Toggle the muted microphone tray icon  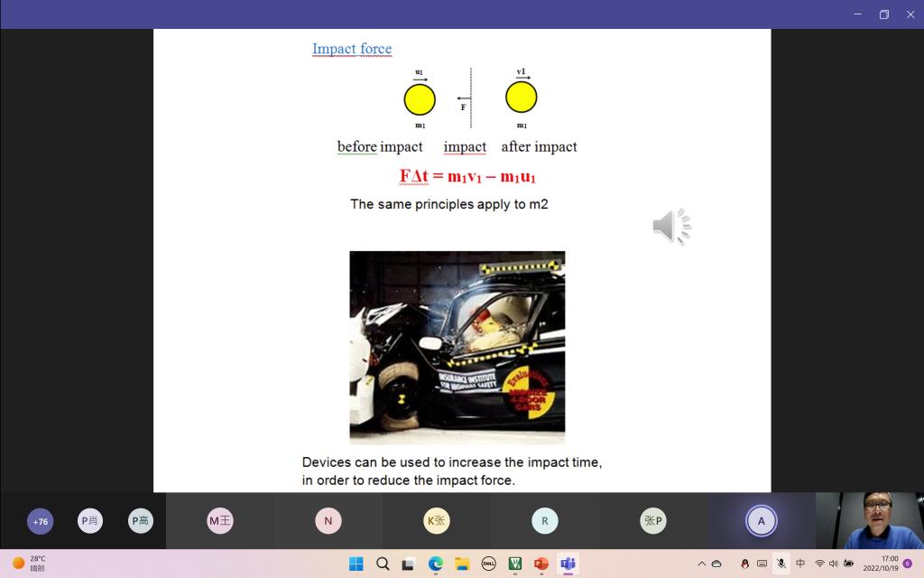click(x=781, y=564)
